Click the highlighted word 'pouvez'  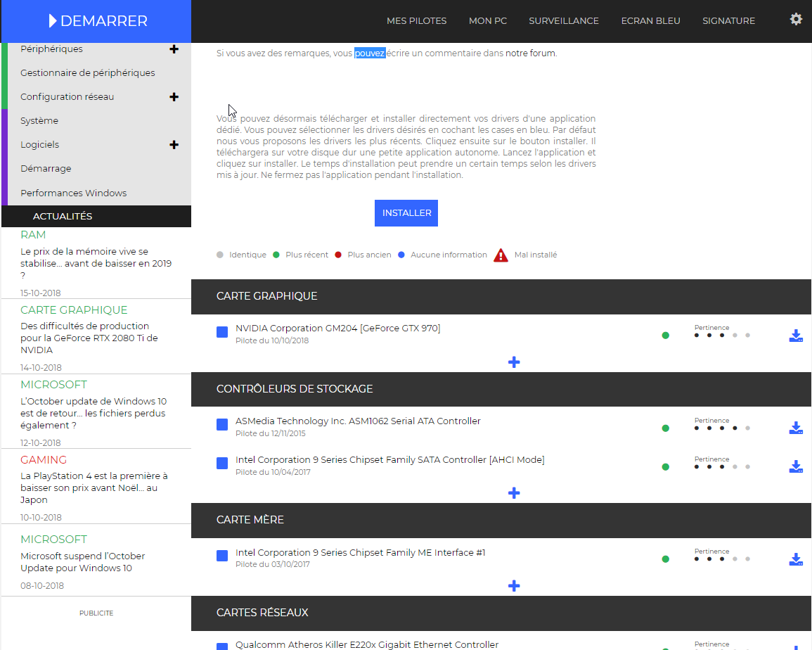coord(370,53)
